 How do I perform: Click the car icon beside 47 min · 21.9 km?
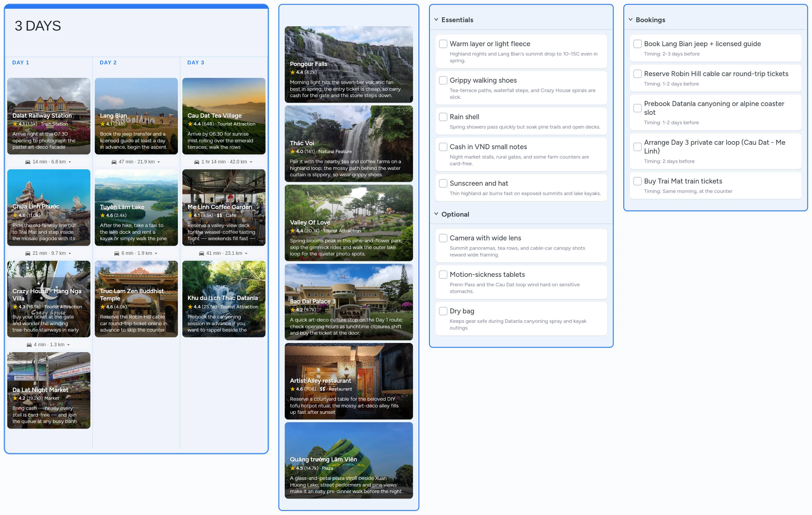[x=114, y=162]
